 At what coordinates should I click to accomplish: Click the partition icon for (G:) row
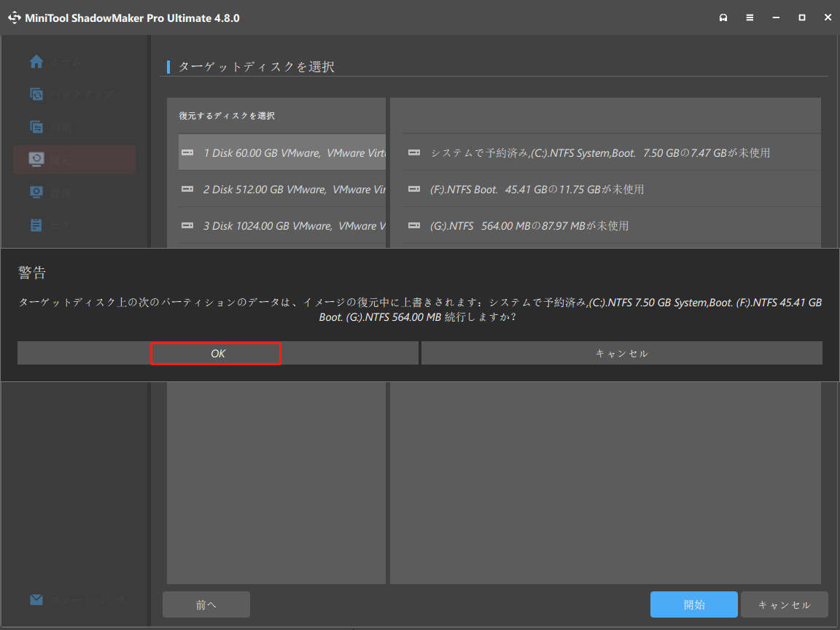tap(414, 225)
